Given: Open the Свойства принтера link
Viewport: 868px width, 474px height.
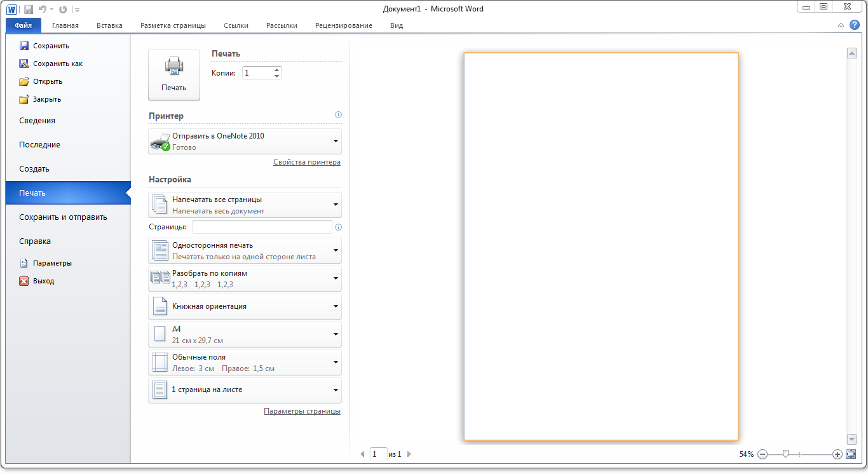Looking at the screenshot, I should pos(306,162).
